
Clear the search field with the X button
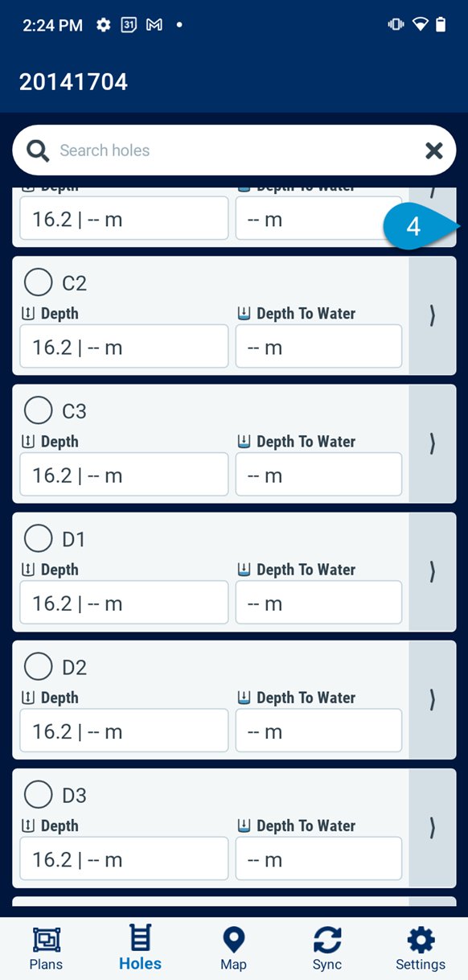(x=433, y=150)
